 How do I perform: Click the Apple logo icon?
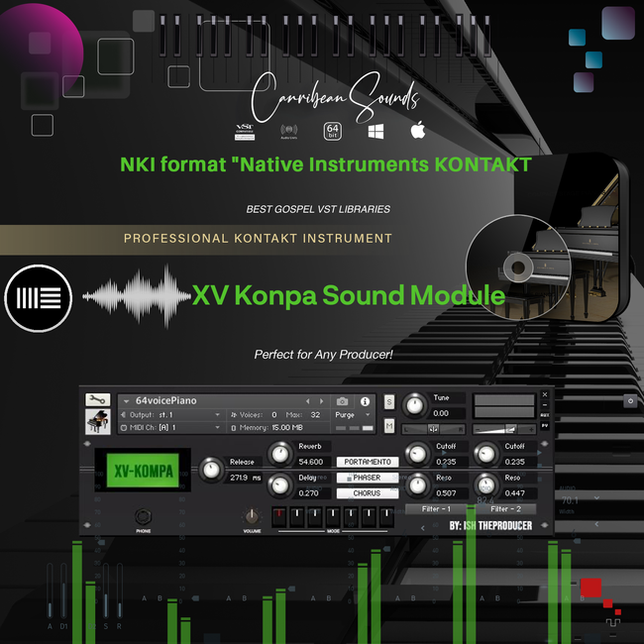click(x=417, y=131)
